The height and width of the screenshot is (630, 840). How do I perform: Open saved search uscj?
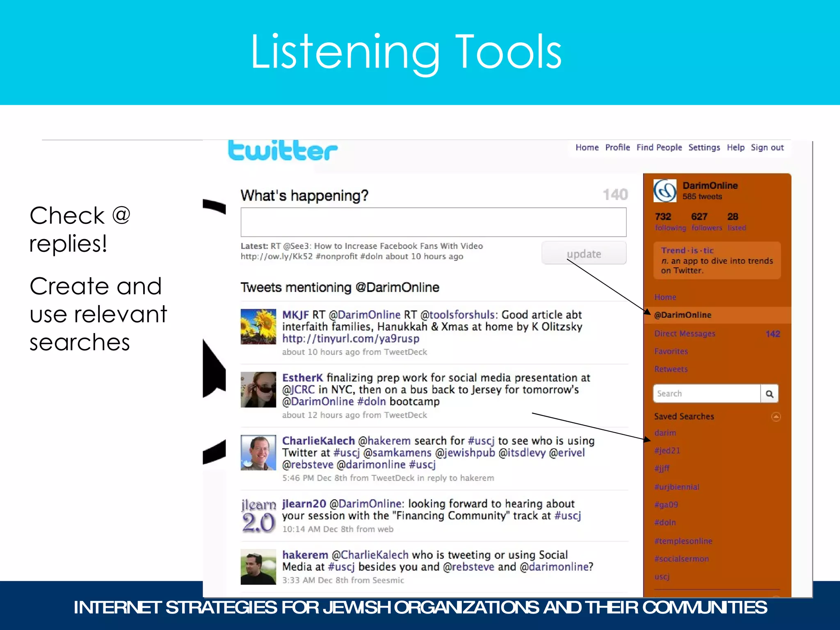coord(662,577)
